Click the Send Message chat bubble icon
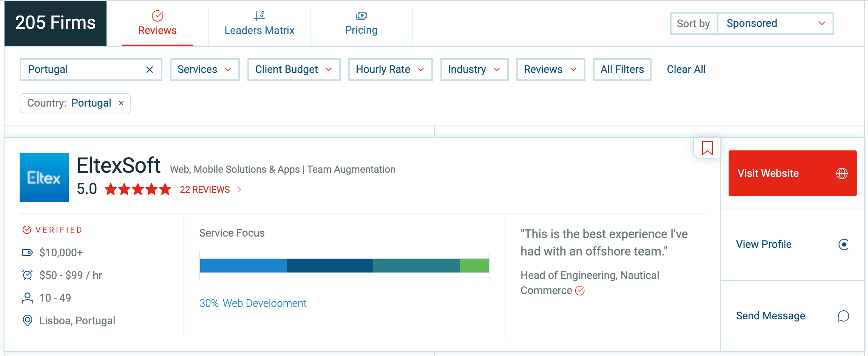The width and height of the screenshot is (868, 356). tap(843, 316)
